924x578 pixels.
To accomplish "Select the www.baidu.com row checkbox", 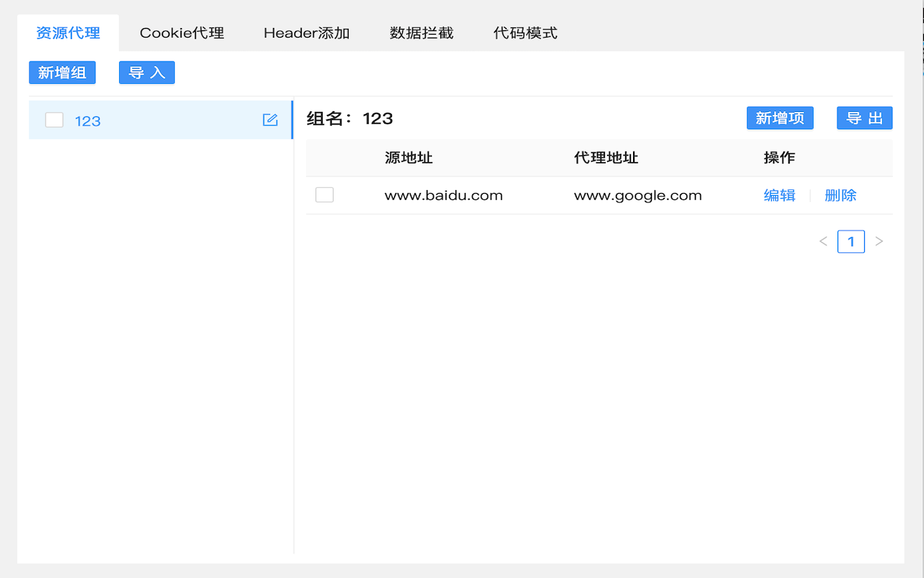I will pos(324,194).
